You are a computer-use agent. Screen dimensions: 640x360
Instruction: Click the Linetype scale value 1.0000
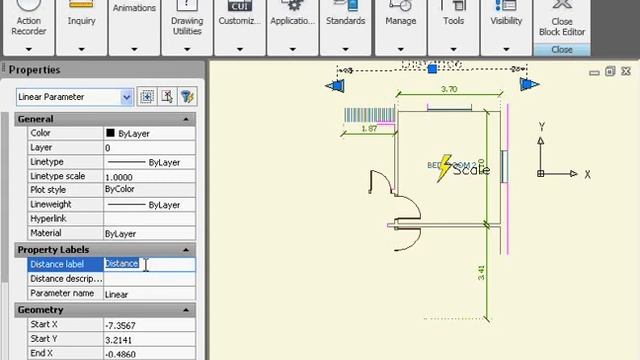point(149,176)
